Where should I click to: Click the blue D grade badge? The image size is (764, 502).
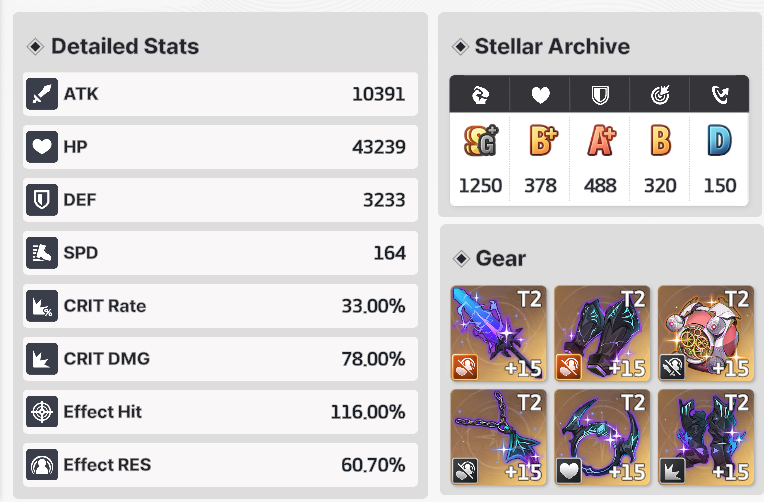(720, 140)
